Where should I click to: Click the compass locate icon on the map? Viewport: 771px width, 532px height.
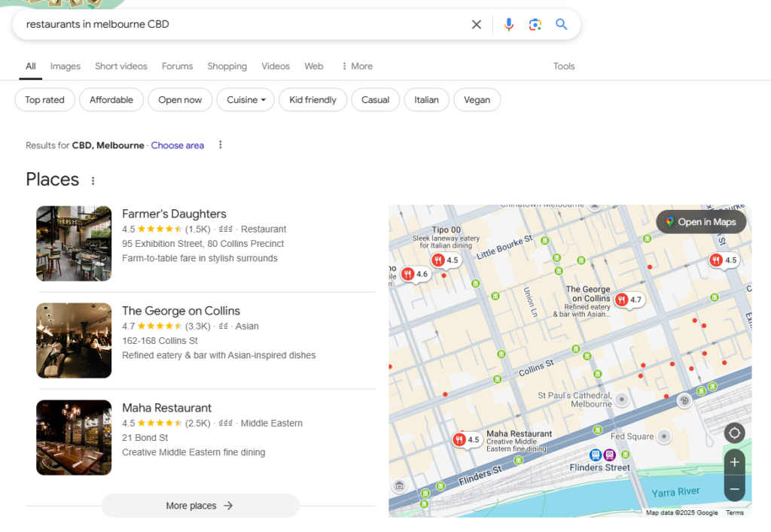click(734, 433)
